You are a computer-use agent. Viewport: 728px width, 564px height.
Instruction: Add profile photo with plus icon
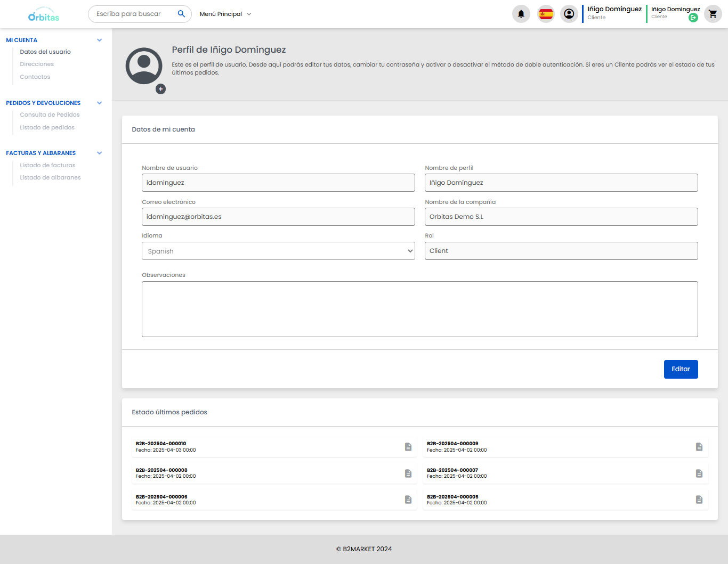[x=160, y=89]
